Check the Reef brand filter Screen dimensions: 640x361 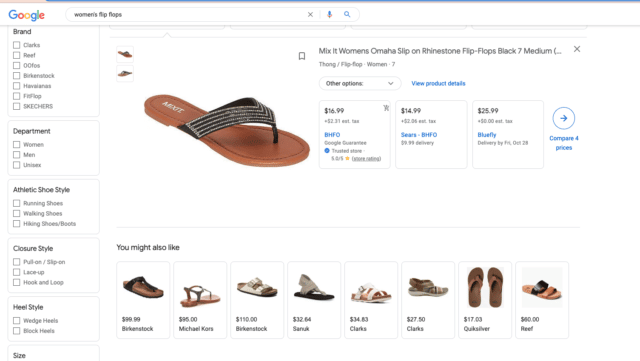pos(16,55)
